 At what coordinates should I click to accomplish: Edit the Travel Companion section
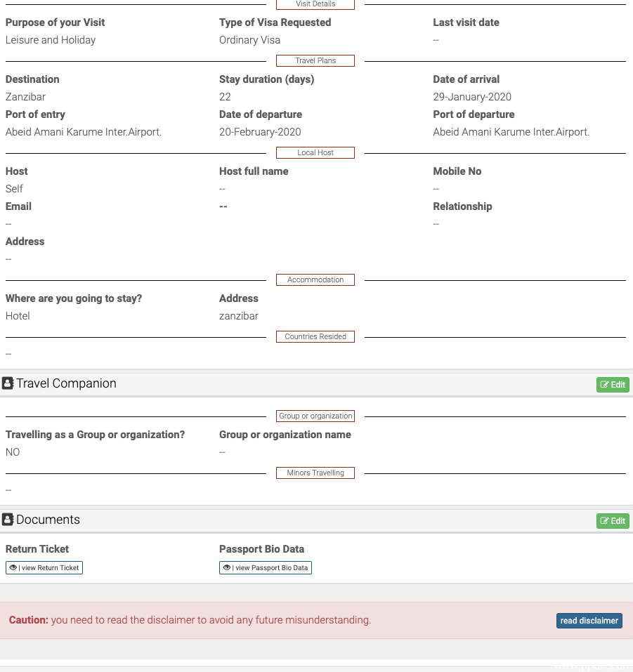tap(613, 385)
